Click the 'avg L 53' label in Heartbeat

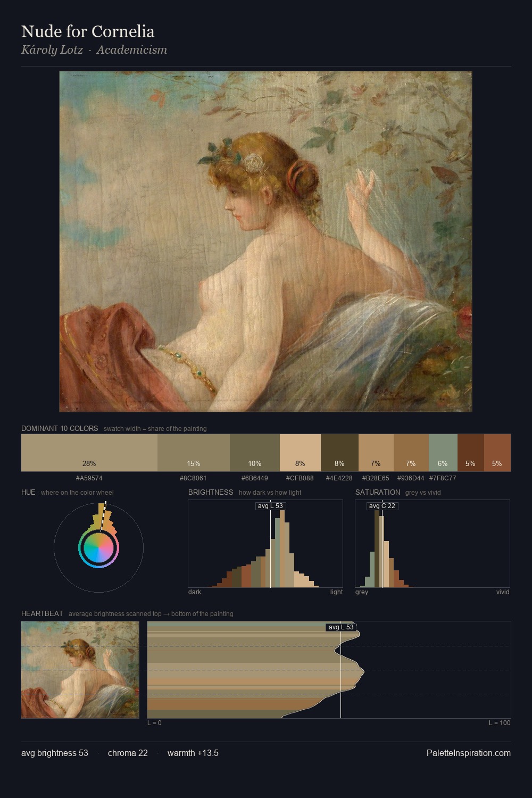click(341, 627)
